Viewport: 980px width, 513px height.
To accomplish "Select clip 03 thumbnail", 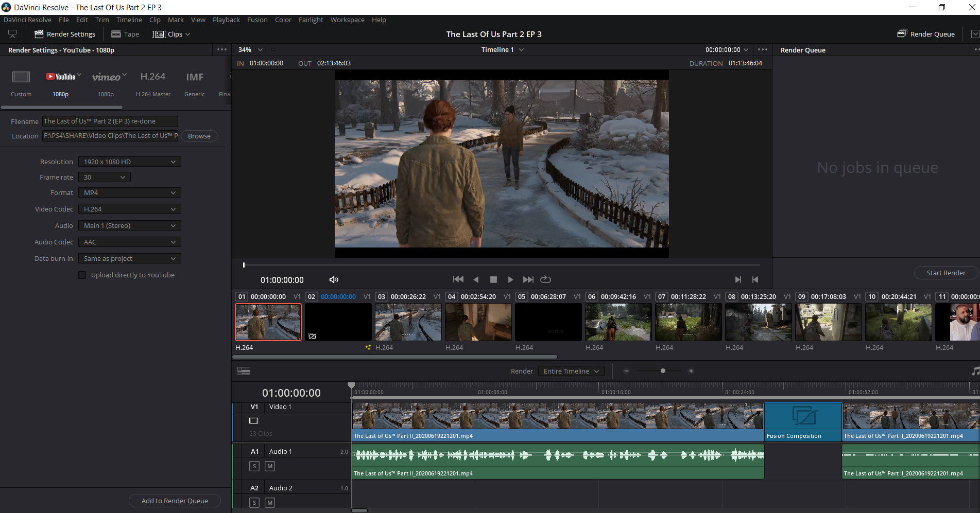I will [x=408, y=322].
